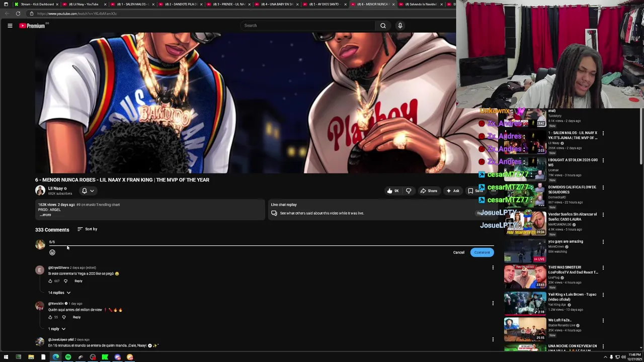Open the Yaii King x Luis Brown - Tupac title
The image size is (644, 362).
click(x=572, y=297)
